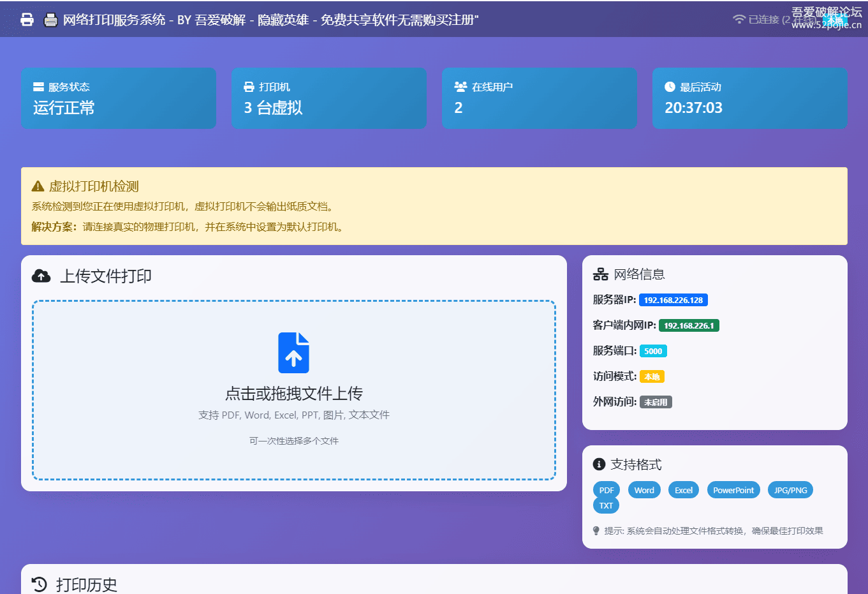Viewport: 868px width, 594px height.
Task: Click the 未启用 external access badge
Action: (656, 402)
